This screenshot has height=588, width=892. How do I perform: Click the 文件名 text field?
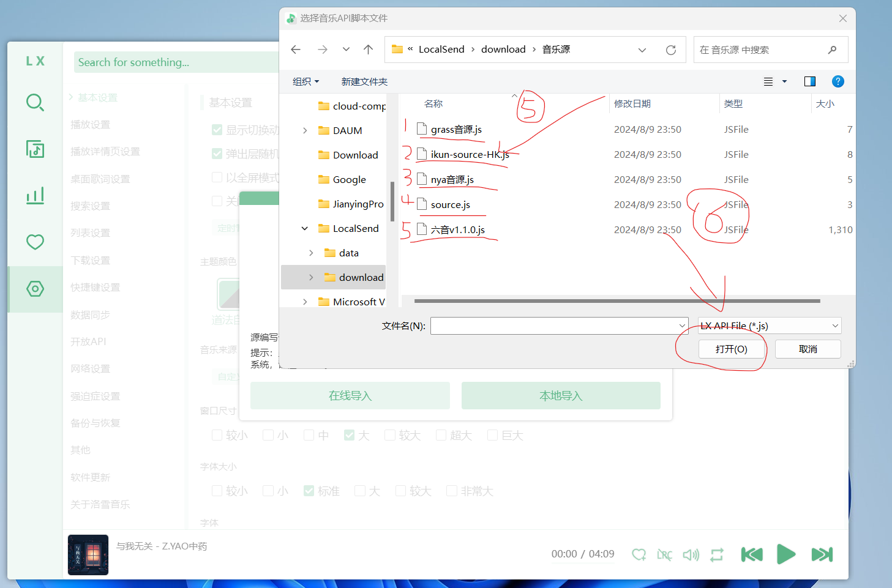(x=554, y=326)
